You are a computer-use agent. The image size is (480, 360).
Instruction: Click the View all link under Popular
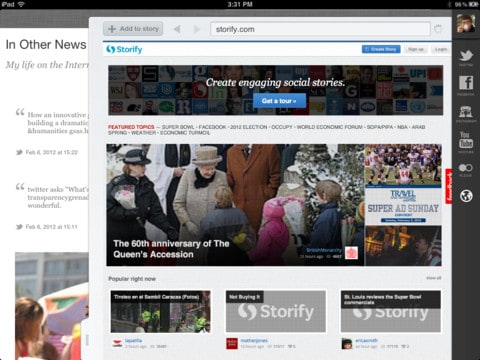tap(433, 278)
